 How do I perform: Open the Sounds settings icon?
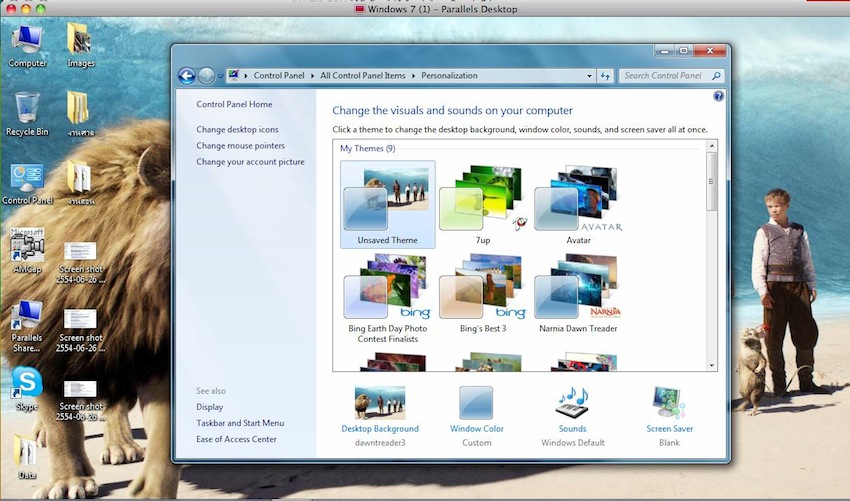(x=572, y=402)
